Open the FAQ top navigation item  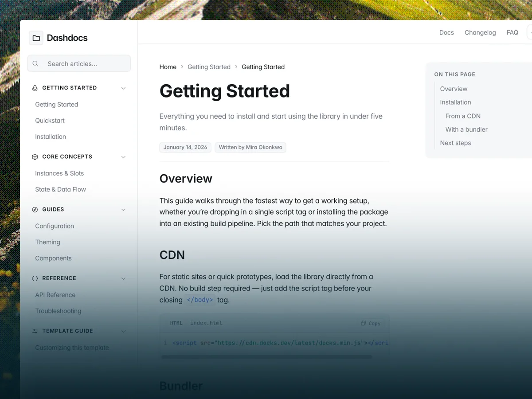(x=512, y=32)
